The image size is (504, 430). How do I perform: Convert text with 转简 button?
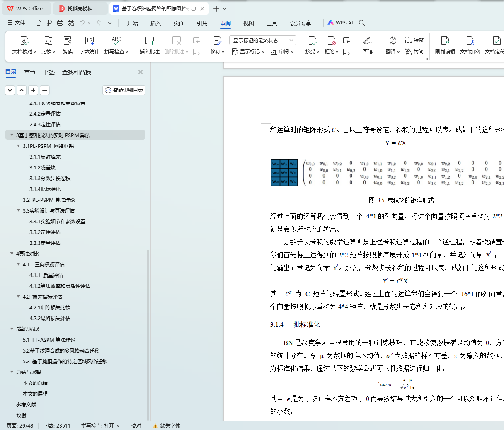pyautogui.click(x=414, y=52)
